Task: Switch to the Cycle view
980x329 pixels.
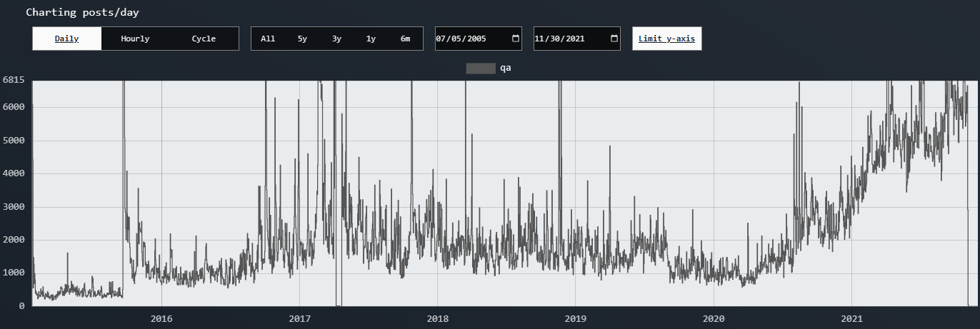Action: 204,39
